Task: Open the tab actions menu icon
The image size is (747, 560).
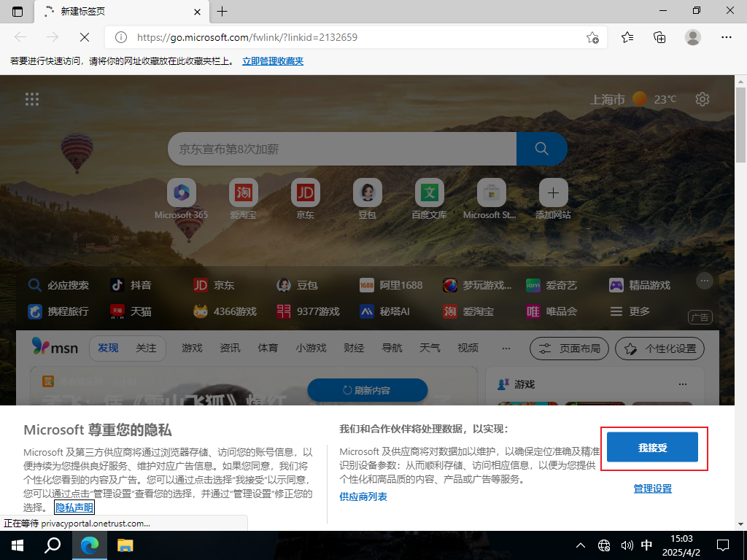Action: click(x=18, y=12)
